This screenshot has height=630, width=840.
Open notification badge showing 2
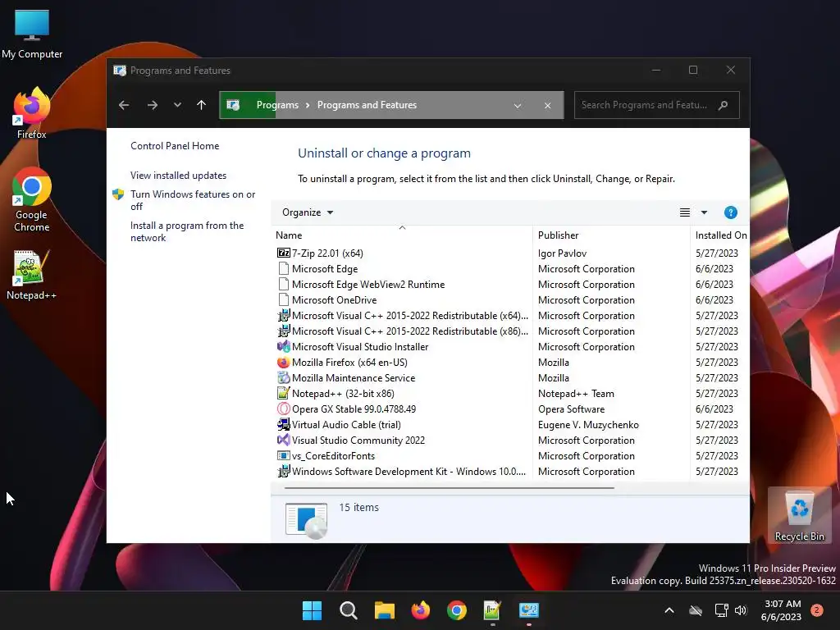pos(816,610)
